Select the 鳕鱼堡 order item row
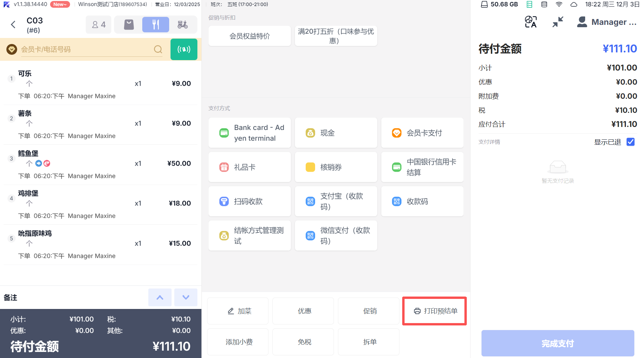Image resolution: width=644 pixels, height=358 pixels. pos(100,164)
